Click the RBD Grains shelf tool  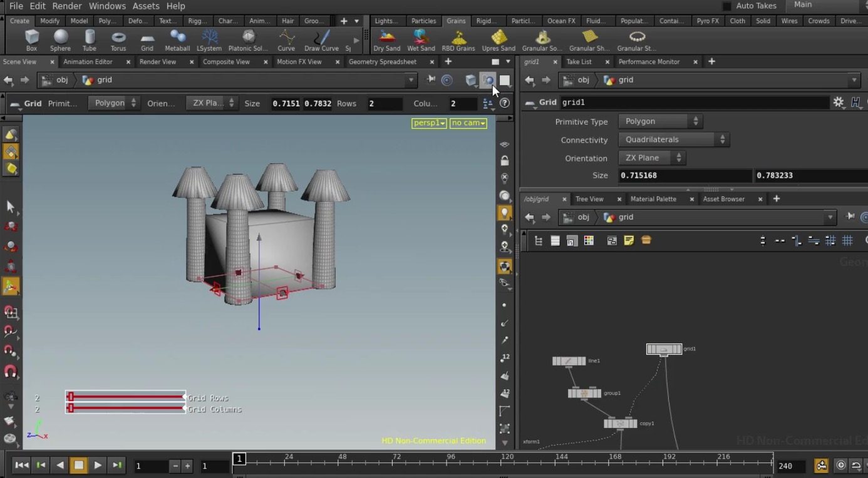pyautogui.click(x=458, y=40)
